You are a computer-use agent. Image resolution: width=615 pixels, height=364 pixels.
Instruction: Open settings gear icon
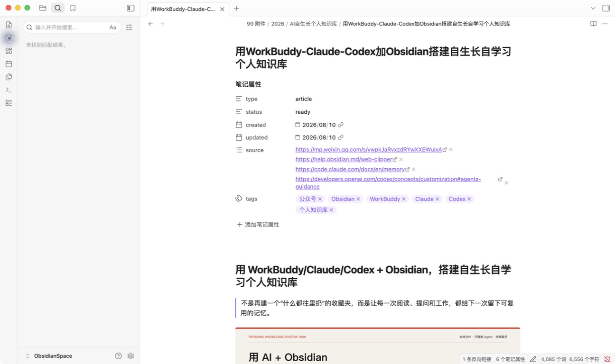[x=130, y=356]
